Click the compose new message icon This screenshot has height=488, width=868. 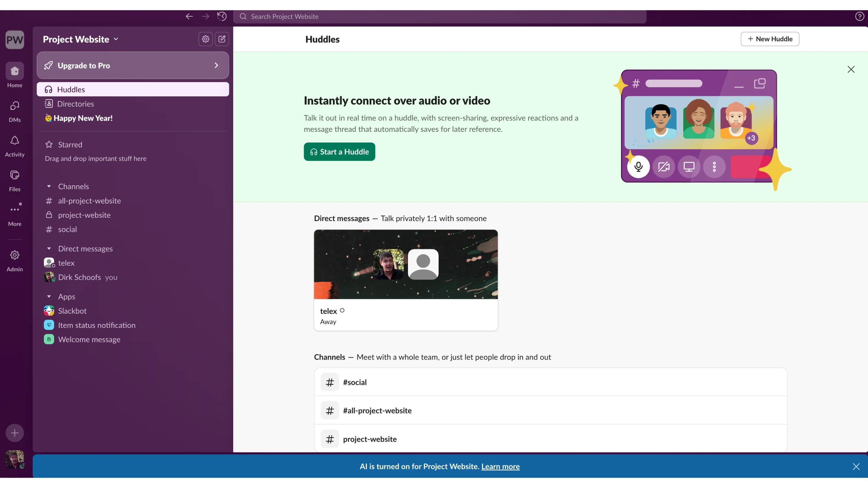tap(222, 39)
